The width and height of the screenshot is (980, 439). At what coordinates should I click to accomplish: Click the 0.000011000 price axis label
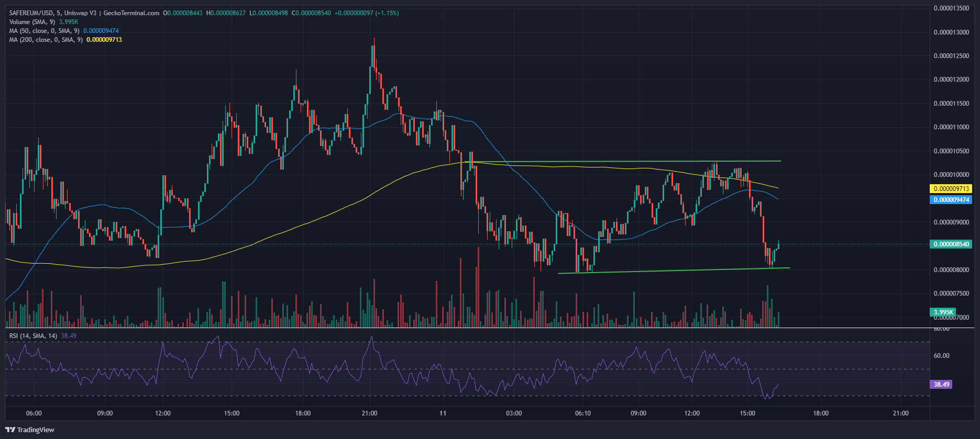951,127
